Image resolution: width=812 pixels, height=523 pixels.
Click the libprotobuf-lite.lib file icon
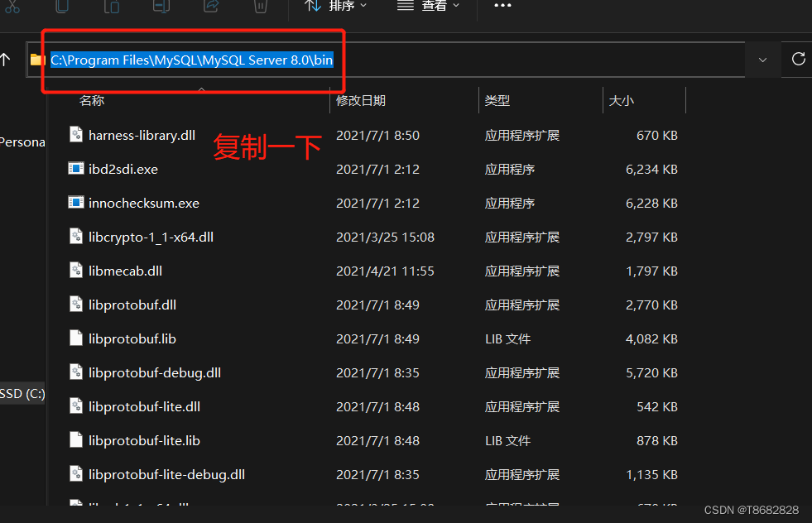click(76, 439)
